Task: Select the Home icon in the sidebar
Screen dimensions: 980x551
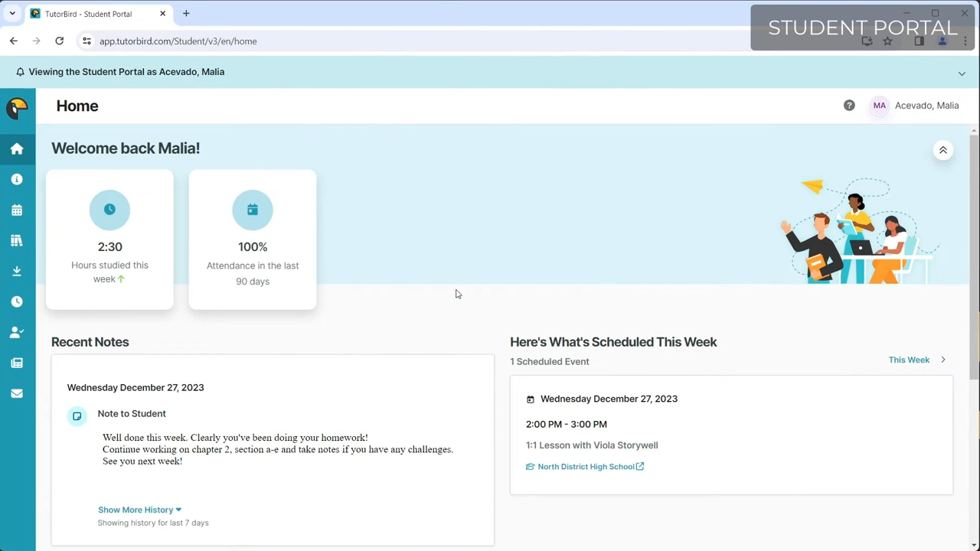Action: point(17,148)
